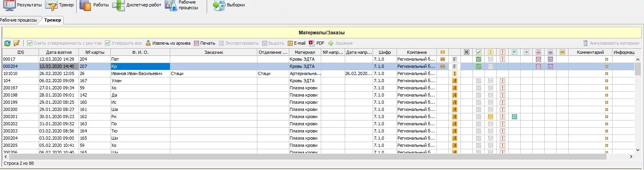This screenshot has height=170, width=644.
Task: Click the green refresh icon in toolbar
Action: 7,43
